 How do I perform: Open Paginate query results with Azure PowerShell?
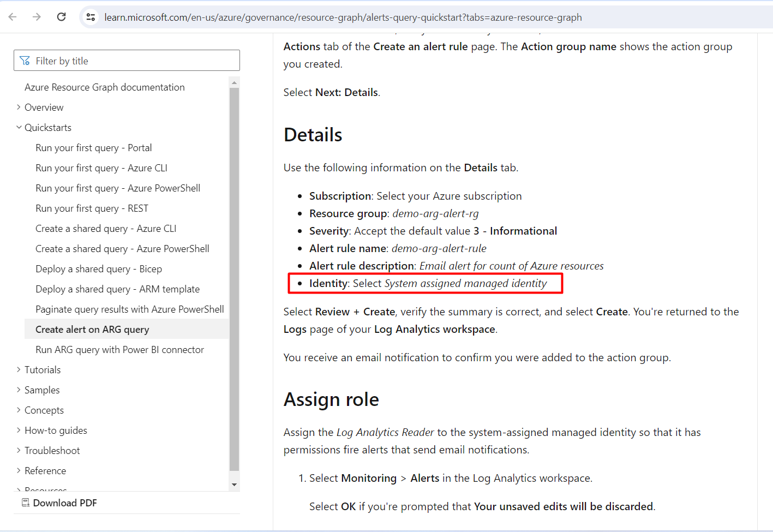130,309
